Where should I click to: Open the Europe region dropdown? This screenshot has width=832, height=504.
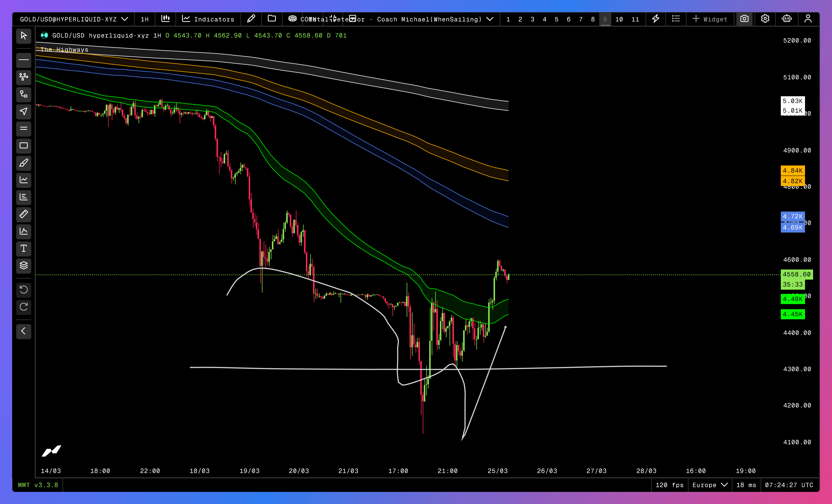[x=709, y=485]
